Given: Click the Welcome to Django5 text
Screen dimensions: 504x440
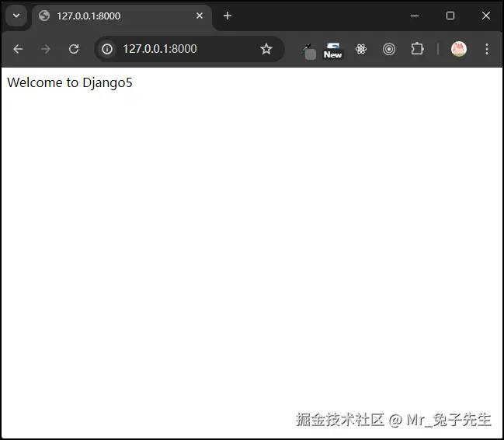Looking at the screenshot, I should tap(70, 83).
